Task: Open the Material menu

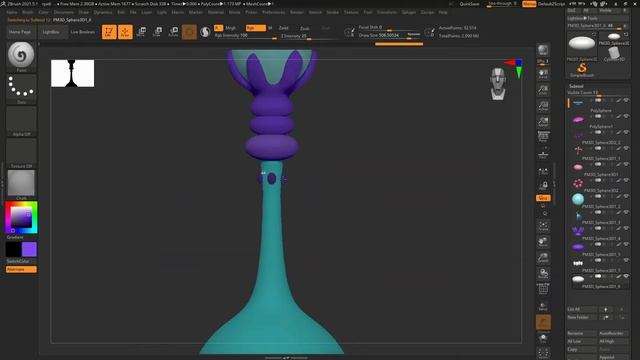Action: [x=216, y=12]
